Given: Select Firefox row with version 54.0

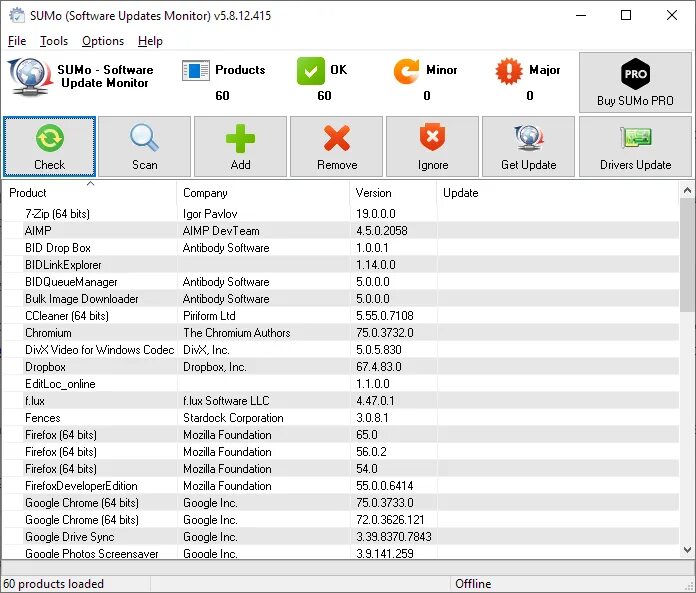Looking at the screenshot, I should [341, 469].
